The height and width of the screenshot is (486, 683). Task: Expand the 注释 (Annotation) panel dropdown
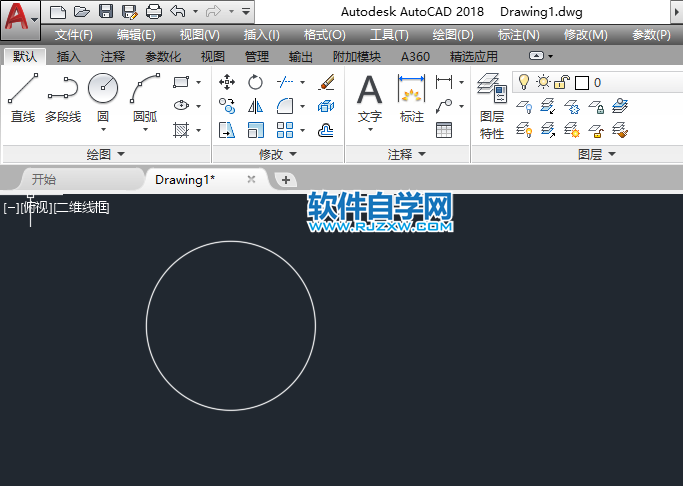(x=407, y=154)
